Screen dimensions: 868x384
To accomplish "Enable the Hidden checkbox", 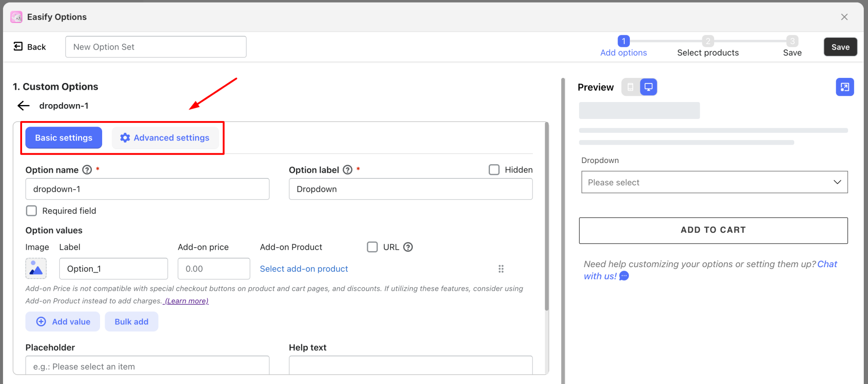I will [493, 169].
